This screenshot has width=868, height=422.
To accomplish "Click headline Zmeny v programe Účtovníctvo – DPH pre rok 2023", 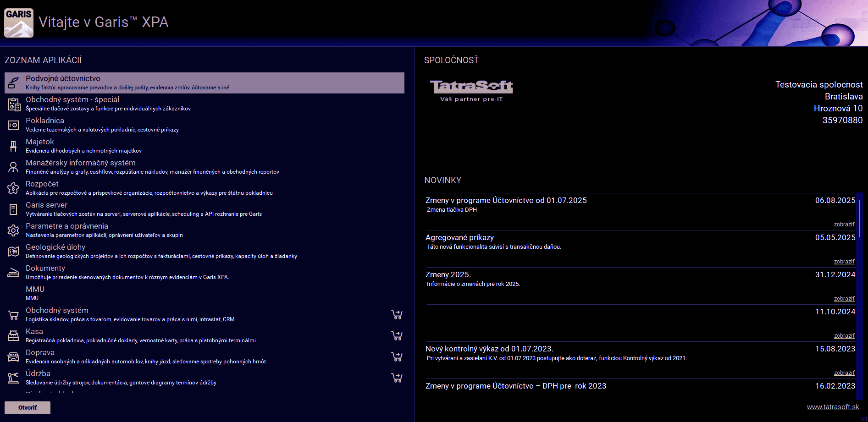I will pos(516,386).
